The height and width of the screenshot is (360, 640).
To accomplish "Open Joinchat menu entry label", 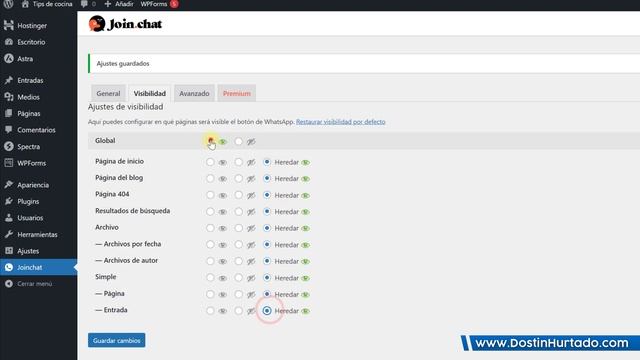I will coord(30,267).
